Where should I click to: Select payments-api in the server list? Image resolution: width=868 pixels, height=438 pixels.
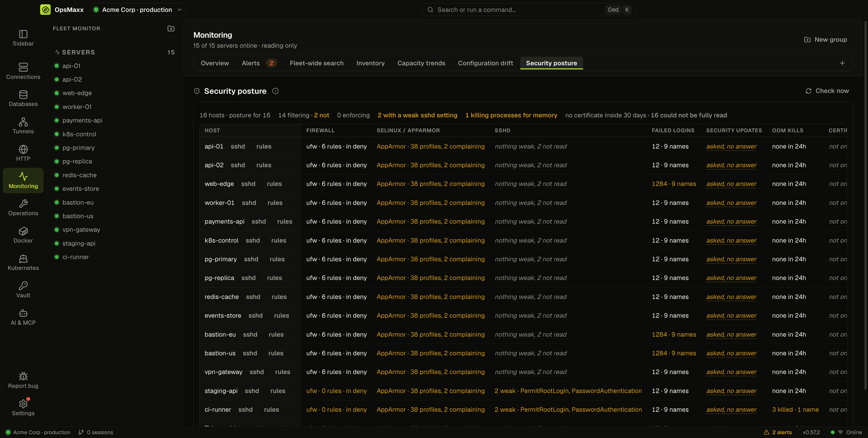(x=82, y=120)
